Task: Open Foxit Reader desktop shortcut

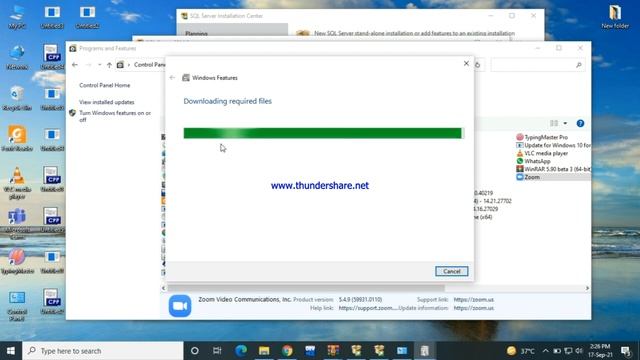Action: click(x=17, y=139)
